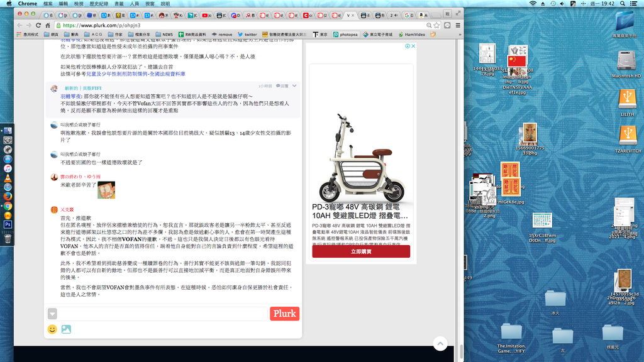This screenshot has width=644, height=362.
Task: Expand the reply options dropdown arrow
Action: [52, 314]
